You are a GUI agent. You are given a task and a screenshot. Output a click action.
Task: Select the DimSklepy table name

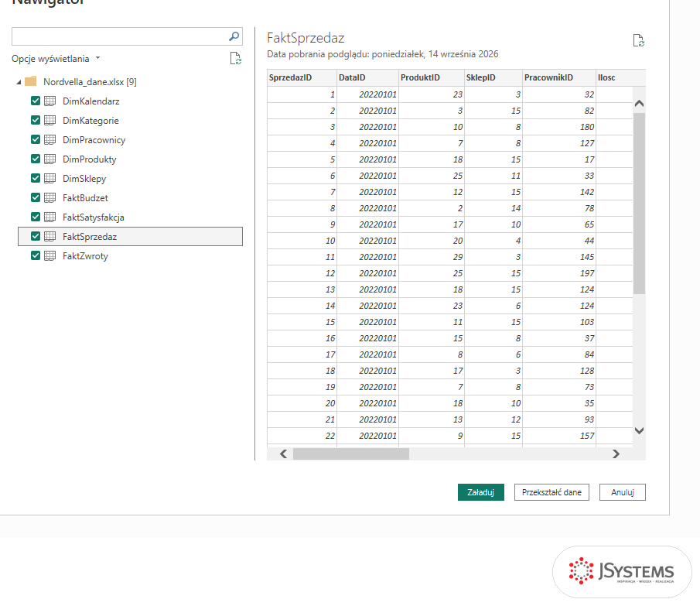(x=84, y=179)
